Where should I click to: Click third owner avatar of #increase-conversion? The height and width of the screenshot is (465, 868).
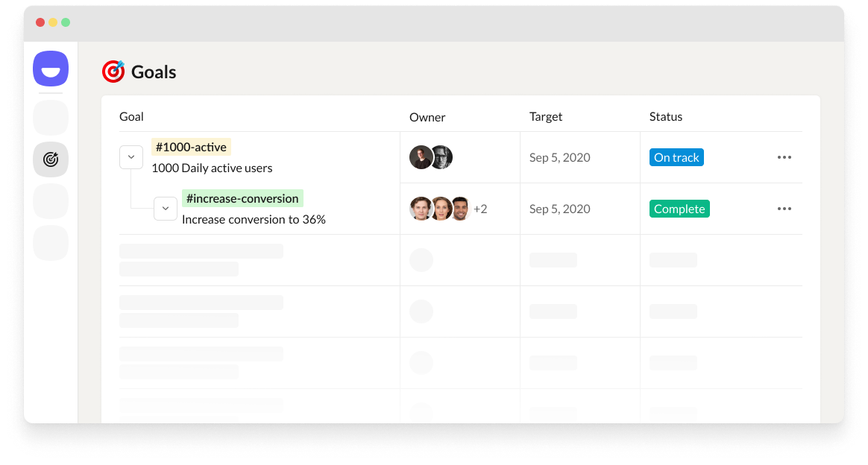(x=460, y=209)
